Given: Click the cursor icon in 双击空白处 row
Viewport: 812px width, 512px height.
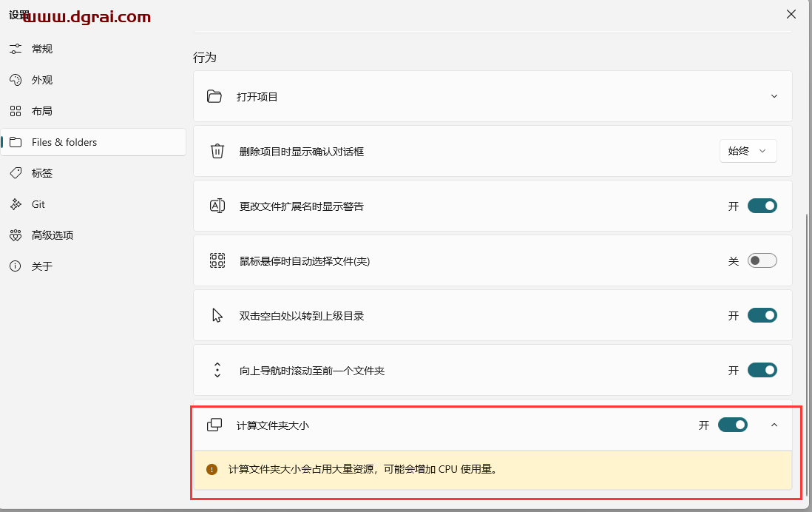Looking at the screenshot, I should (217, 316).
